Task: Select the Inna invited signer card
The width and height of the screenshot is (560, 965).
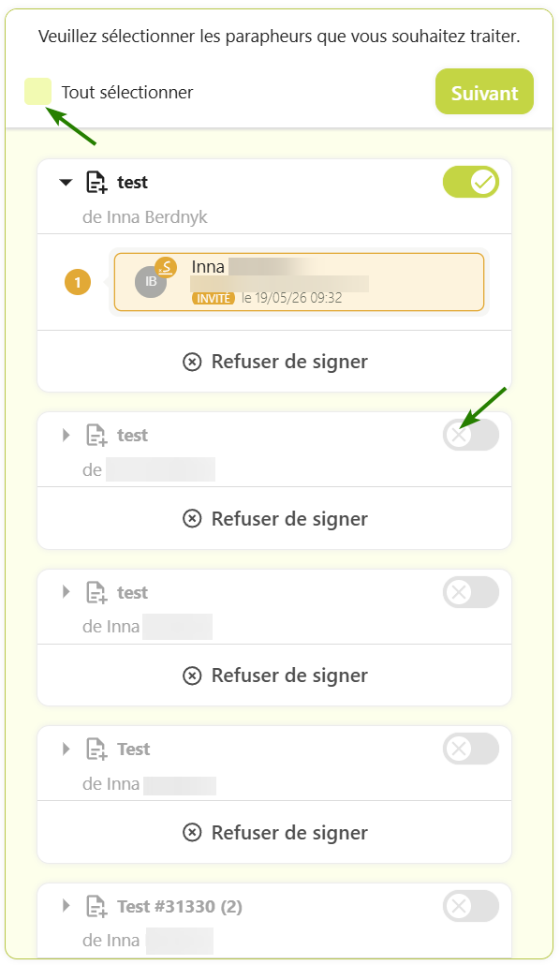Action: pos(299,282)
